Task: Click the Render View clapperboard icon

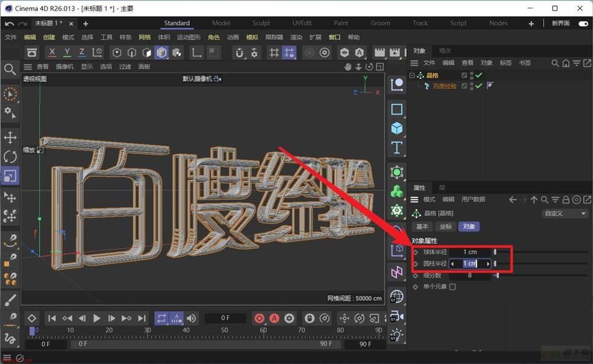Action: (x=380, y=53)
